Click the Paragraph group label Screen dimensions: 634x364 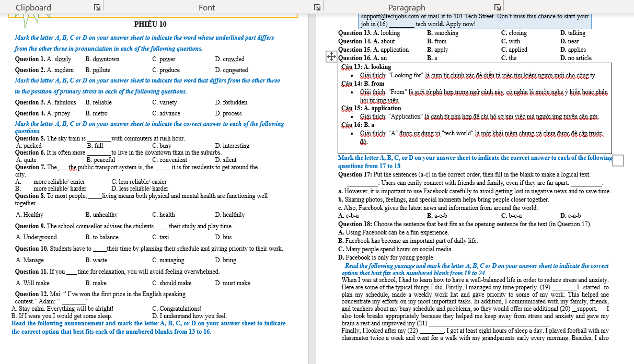pyautogui.click(x=407, y=7)
